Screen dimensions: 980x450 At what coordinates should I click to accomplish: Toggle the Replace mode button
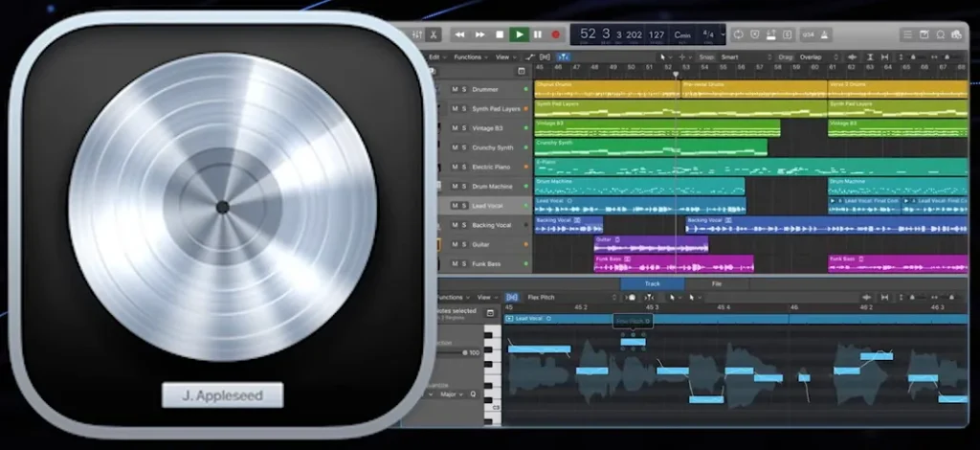click(x=755, y=35)
